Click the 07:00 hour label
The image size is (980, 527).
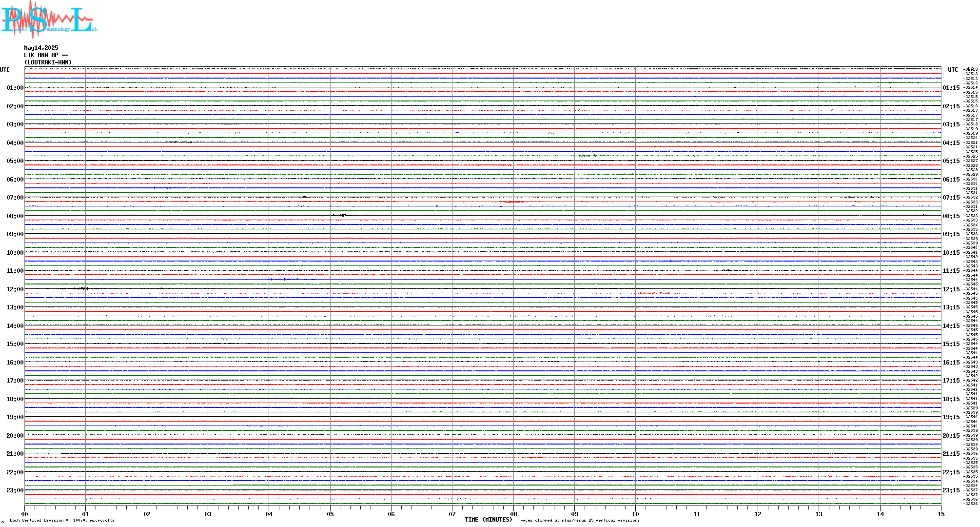tap(15, 198)
